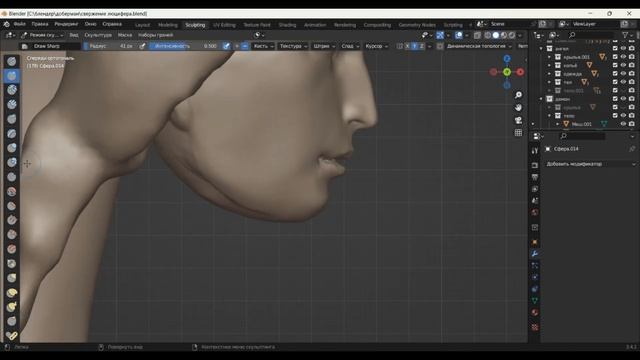Select the Pinch brush tool
The height and width of the screenshot is (360, 640).
tap(12, 264)
